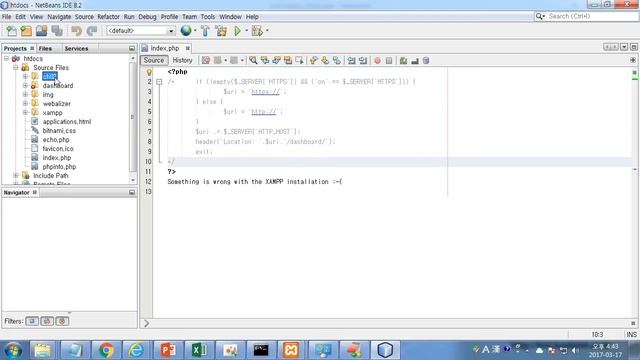Toggle the Source view button
This screenshot has height=360, width=640.
153,60
